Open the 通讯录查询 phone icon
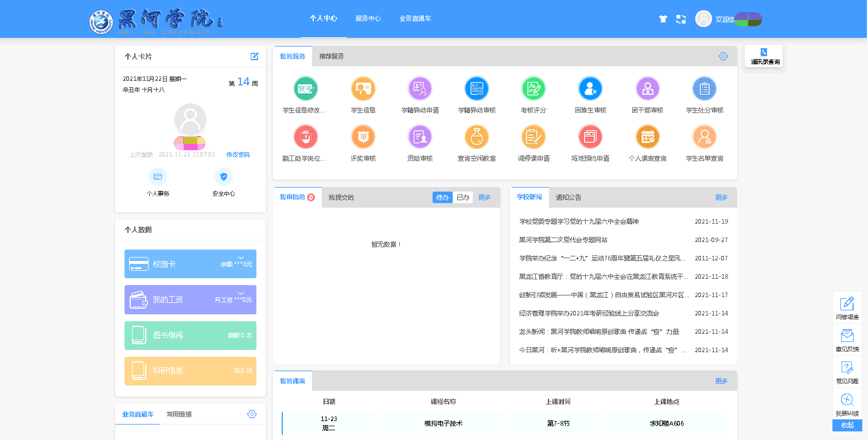This screenshot has height=440, width=868. (x=764, y=53)
